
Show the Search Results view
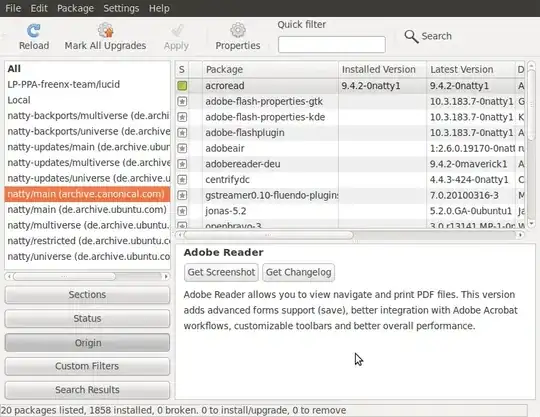pos(87,390)
